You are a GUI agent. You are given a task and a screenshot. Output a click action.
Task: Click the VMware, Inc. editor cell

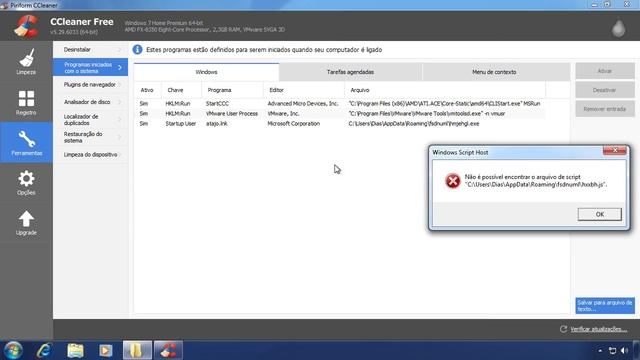tap(283, 113)
